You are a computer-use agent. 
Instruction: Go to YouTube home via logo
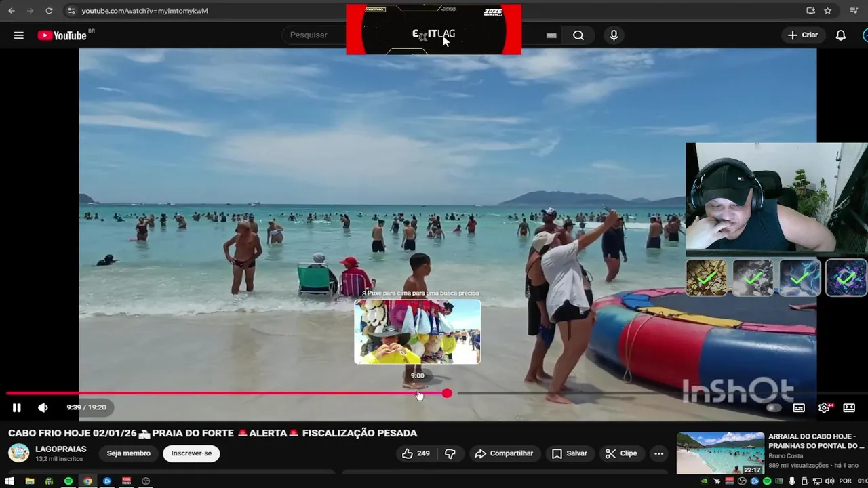tap(62, 35)
